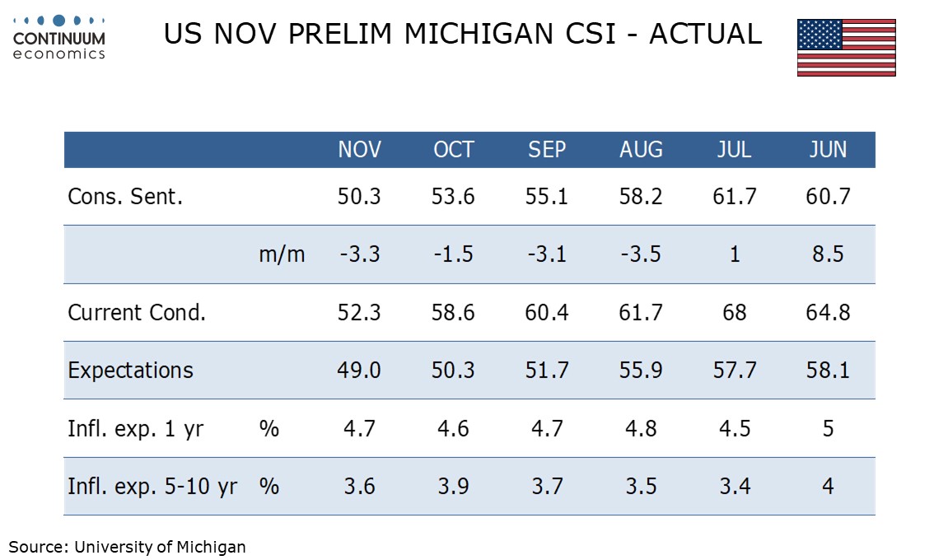Click the AUG column header
The image size is (934, 560).
coord(641,149)
